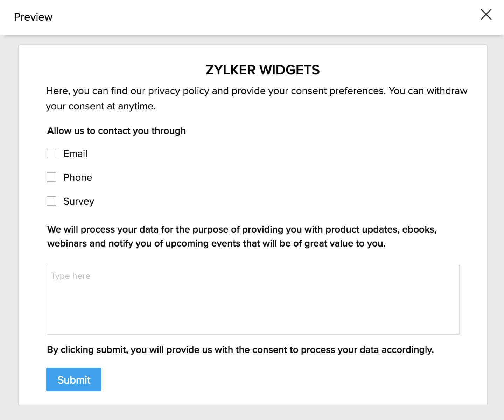Click the Phone label text

tap(78, 178)
